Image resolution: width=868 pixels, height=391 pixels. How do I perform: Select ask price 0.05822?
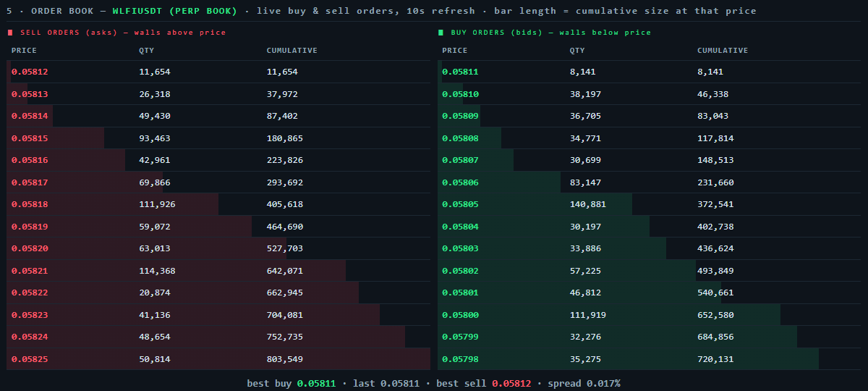click(30, 293)
